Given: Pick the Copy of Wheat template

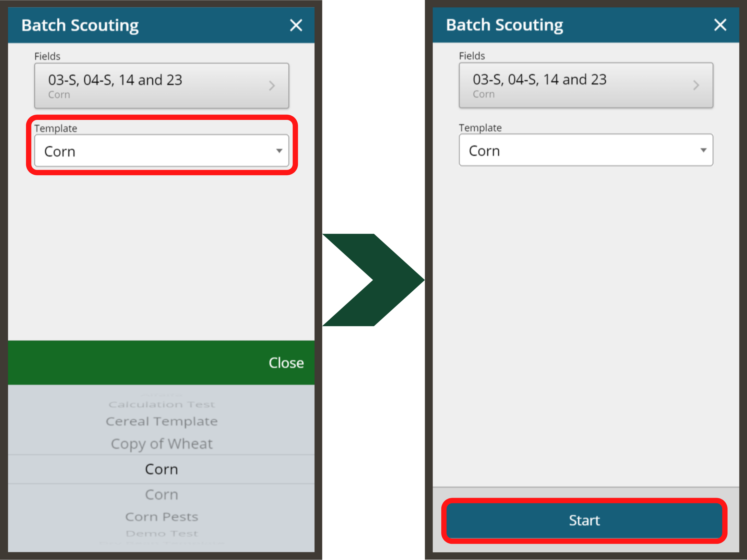Looking at the screenshot, I should [x=161, y=444].
